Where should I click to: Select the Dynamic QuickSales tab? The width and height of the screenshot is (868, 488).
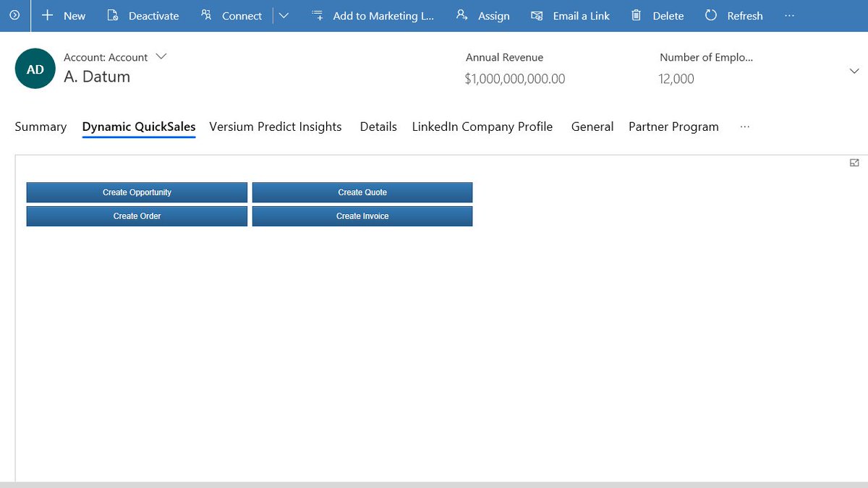[139, 127]
